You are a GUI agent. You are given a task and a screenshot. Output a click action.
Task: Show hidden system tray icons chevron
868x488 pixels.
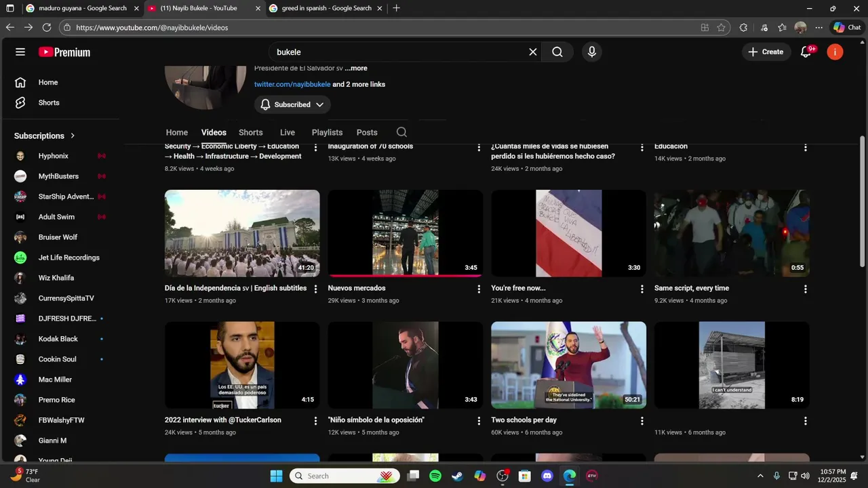point(760,476)
